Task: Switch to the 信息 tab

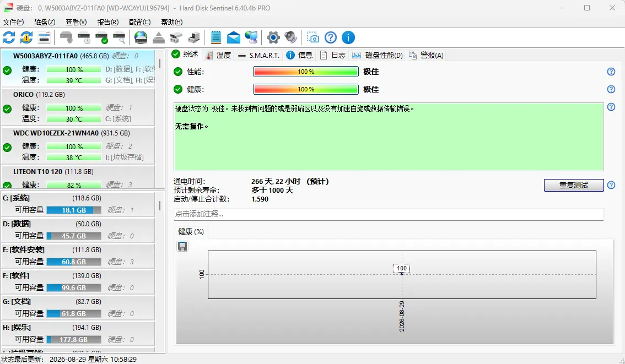Action: point(300,56)
